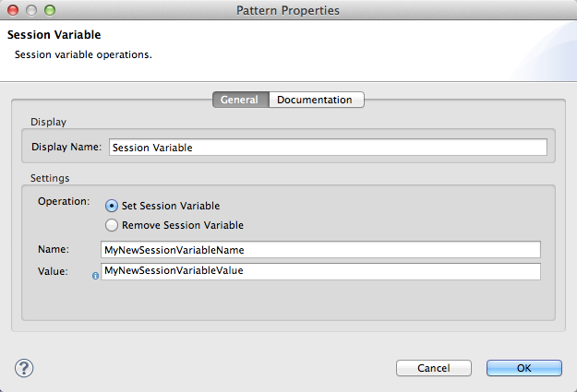Select the Set Session Variable option
This screenshot has height=392, width=577.
coord(112,206)
